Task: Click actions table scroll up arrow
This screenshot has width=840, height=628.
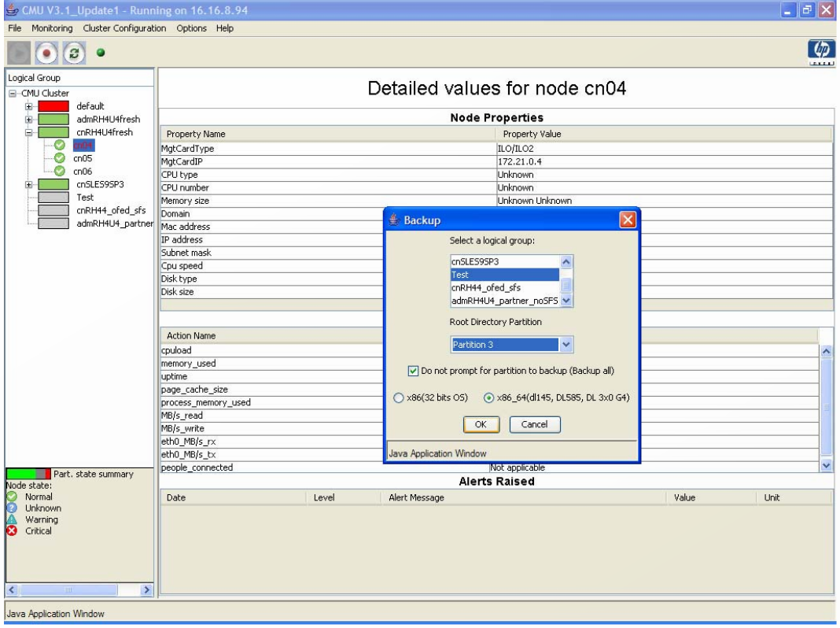Action: [826, 351]
